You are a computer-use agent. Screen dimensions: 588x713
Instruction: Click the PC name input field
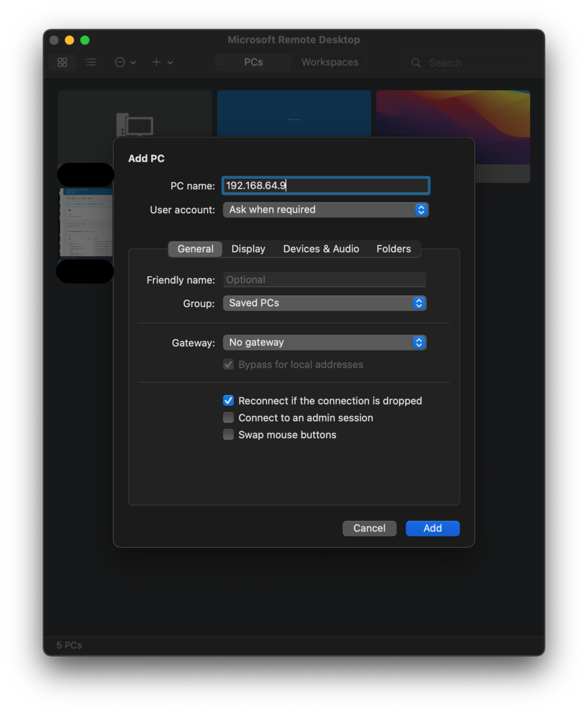click(325, 186)
